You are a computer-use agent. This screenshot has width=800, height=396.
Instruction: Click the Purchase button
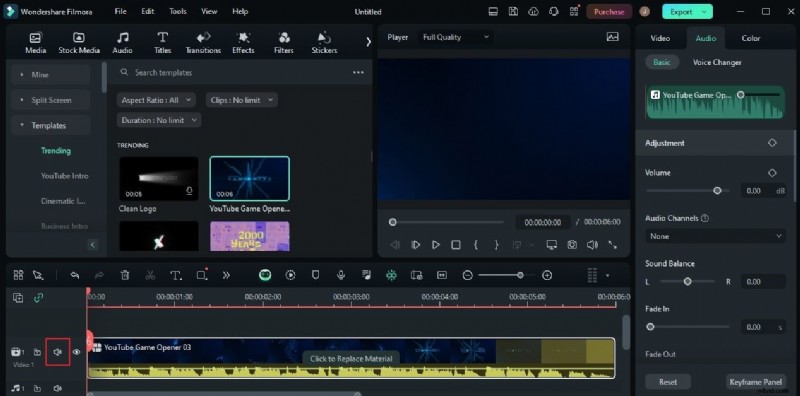pyautogui.click(x=609, y=12)
